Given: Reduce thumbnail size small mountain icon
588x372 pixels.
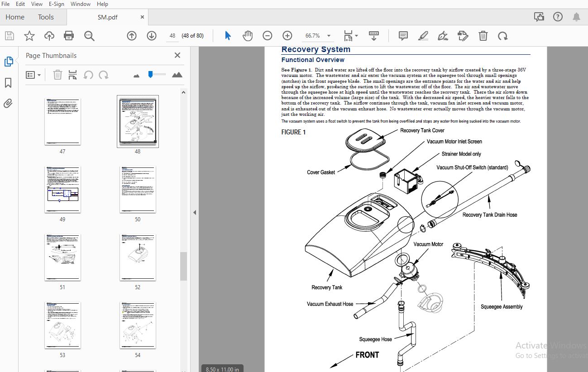Looking at the screenshot, I should click(x=137, y=76).
